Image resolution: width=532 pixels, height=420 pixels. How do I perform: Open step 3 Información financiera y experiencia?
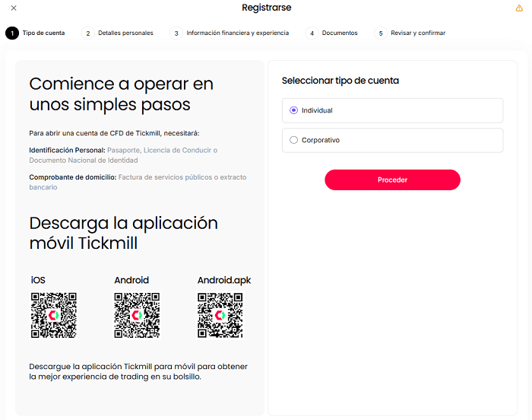coord(230,33)
